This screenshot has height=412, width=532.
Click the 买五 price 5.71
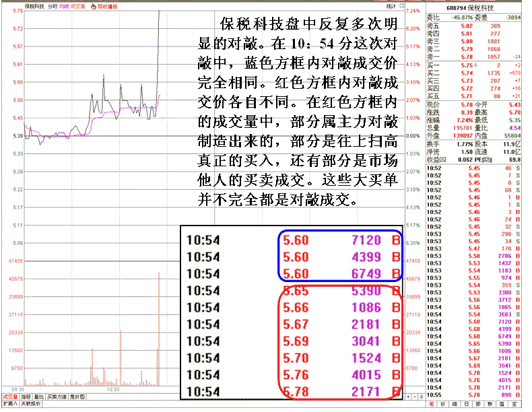coord(467,96)
